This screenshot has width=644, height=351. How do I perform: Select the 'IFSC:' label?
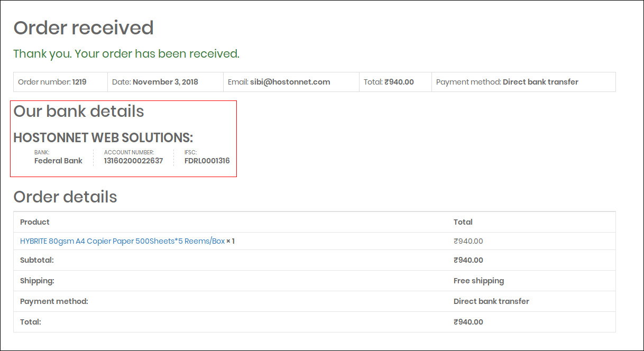tap(190, 152)
